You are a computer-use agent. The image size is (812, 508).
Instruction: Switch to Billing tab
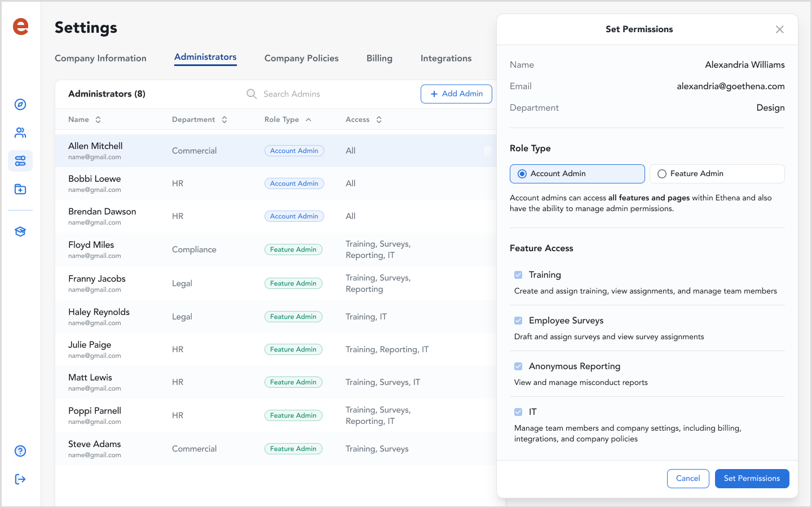(x=379, y=58)
